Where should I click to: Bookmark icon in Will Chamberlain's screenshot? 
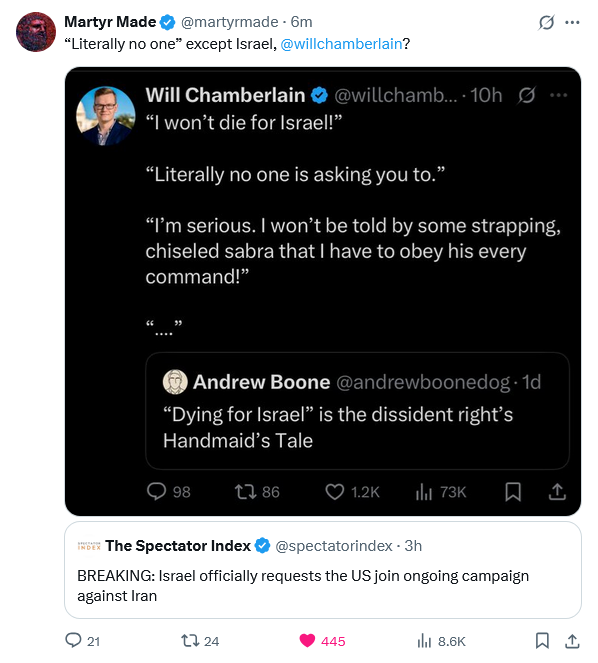513,492
